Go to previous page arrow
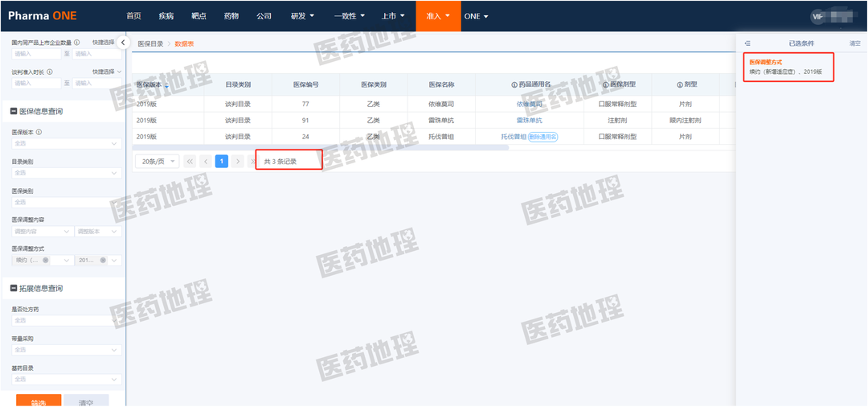The height and width of the screenshot is (407, 868). click(206, 161)
